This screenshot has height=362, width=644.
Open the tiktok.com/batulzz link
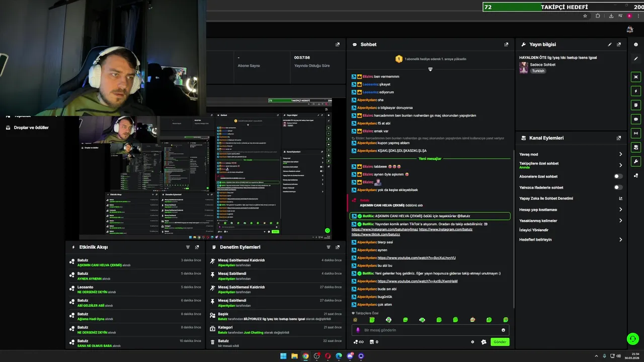(x=376, y=234)
